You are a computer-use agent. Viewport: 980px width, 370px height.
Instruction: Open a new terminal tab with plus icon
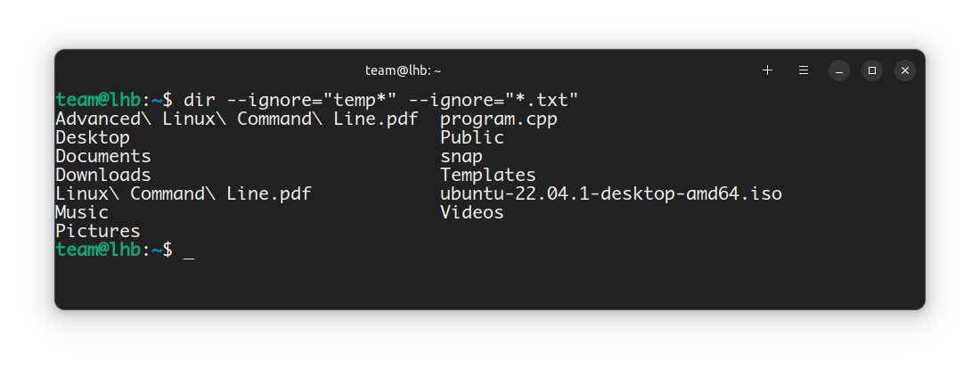(768, 70)
